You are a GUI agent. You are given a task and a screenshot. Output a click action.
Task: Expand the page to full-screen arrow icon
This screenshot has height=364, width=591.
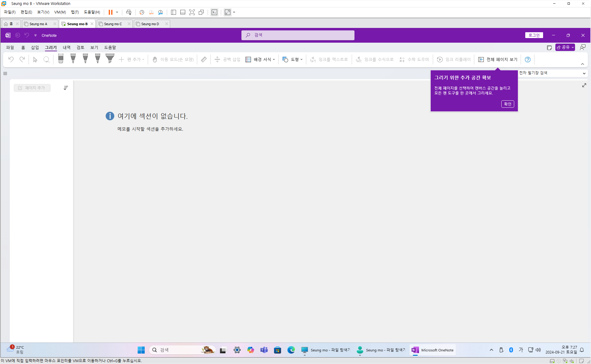tap(584, 85)
